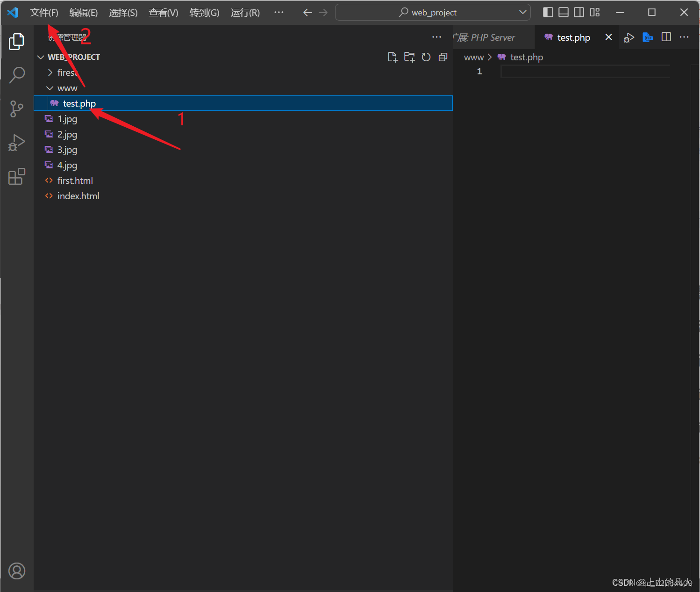Place cursor on editor line 1
The image size is (700, 592).
pyautogui.click(x=585, y=71)
